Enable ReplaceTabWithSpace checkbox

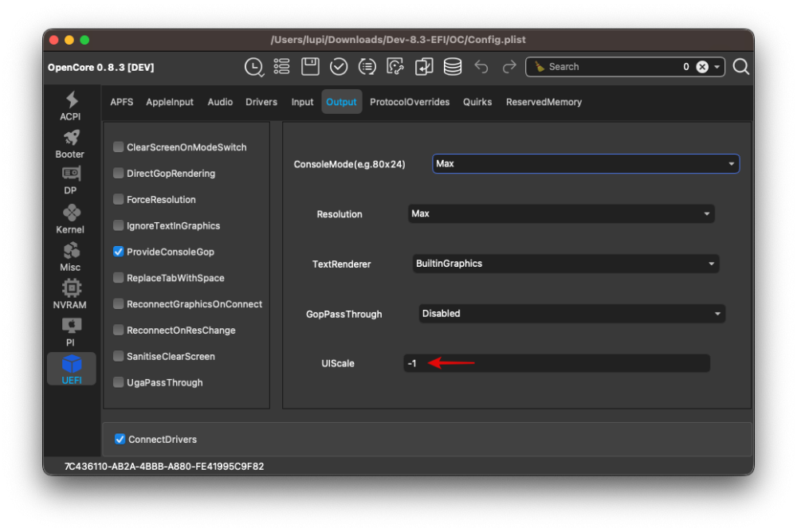pyautogui.click(x=118, y=278)
